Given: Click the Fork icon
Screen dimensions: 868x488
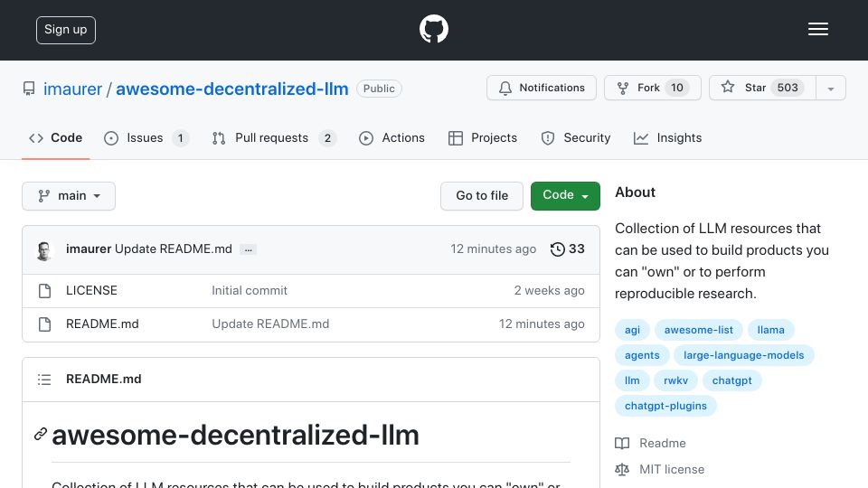Looking at the screenshot, I should tap(623, 88).
